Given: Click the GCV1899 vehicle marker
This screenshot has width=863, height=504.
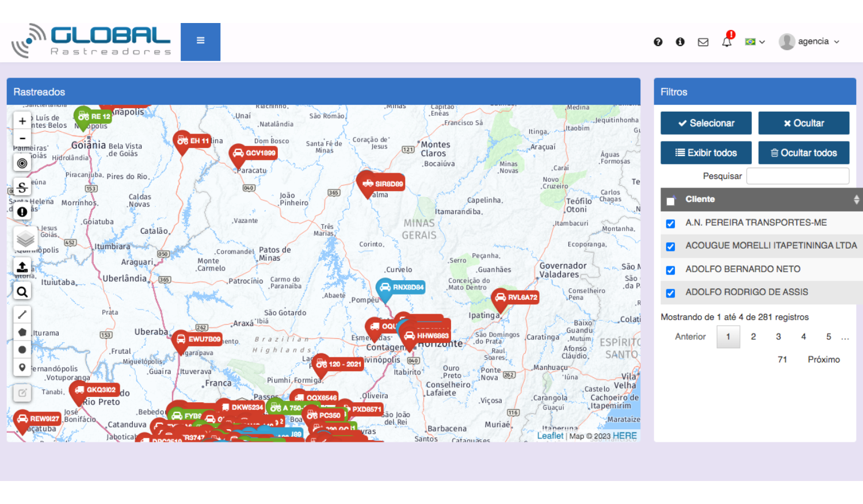Looking at the screenshot, I should pyautogui.click(x=254, y=153).
